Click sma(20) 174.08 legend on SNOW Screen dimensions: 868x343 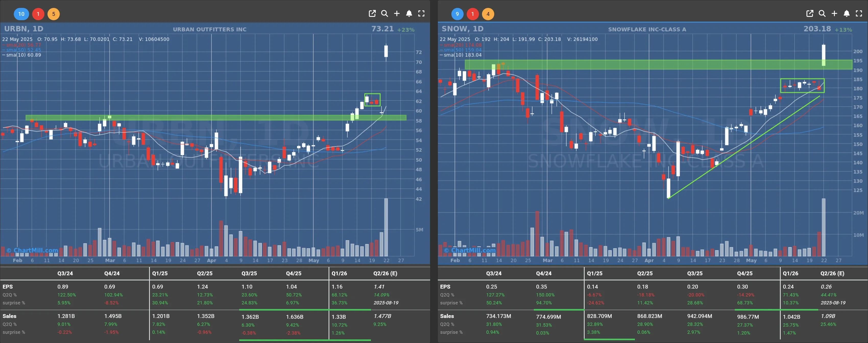(461, 45)
